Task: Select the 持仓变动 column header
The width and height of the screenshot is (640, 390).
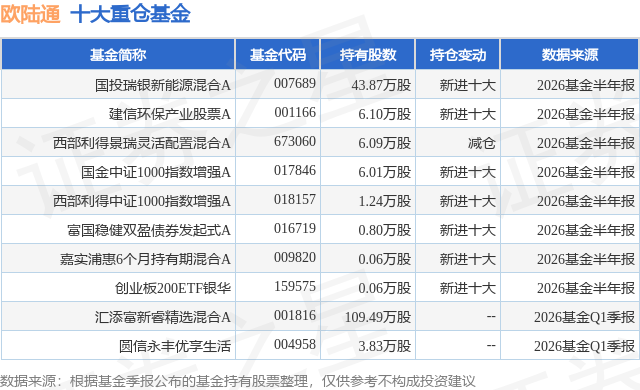Action: pyautogui.click(x=458, y=55)
